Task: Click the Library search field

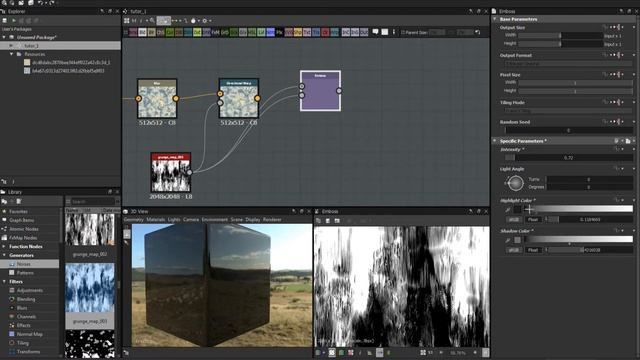Action: coord(93,201)
